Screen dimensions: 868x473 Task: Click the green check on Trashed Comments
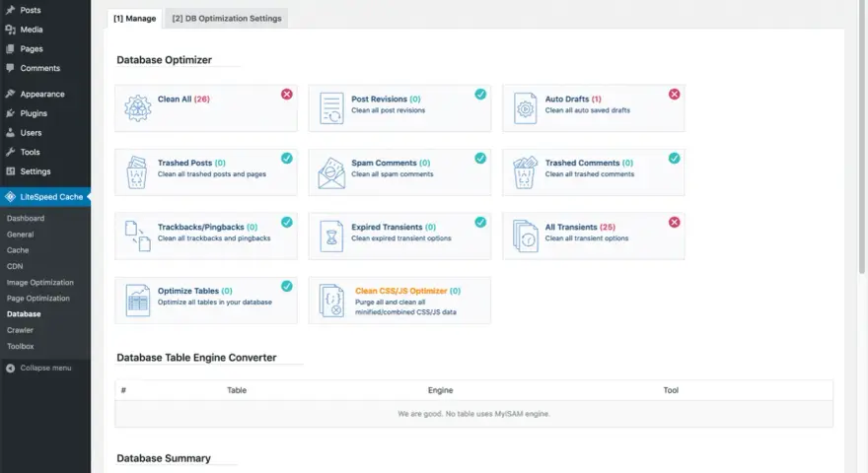[x=675, y=159]
